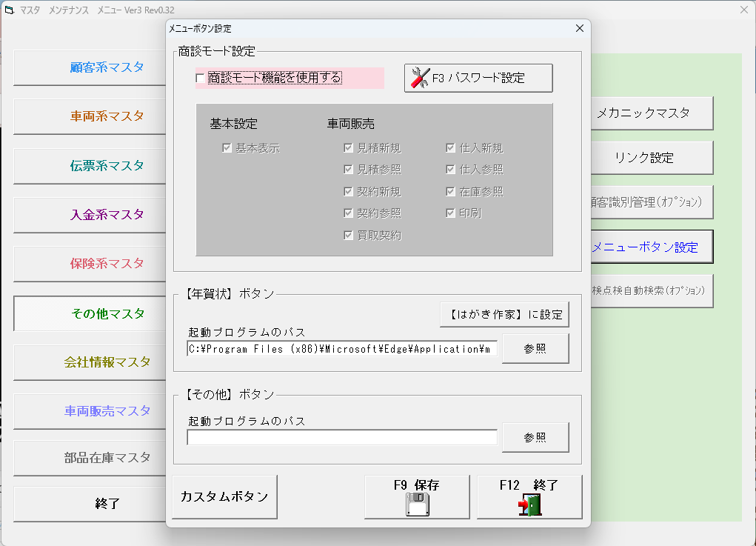Close the マスタ メンテナンス main window

[x=744, y=10]
